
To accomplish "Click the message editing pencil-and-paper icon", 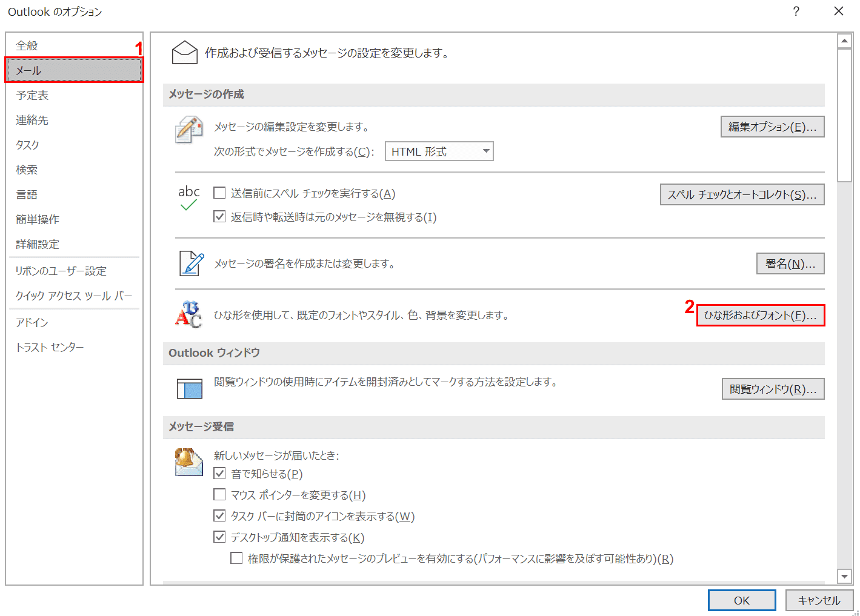I will coord(189,130).
